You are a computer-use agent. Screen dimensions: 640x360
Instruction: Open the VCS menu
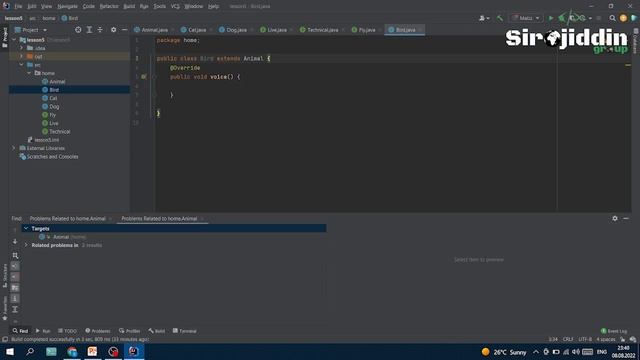(x=175, y=6)
